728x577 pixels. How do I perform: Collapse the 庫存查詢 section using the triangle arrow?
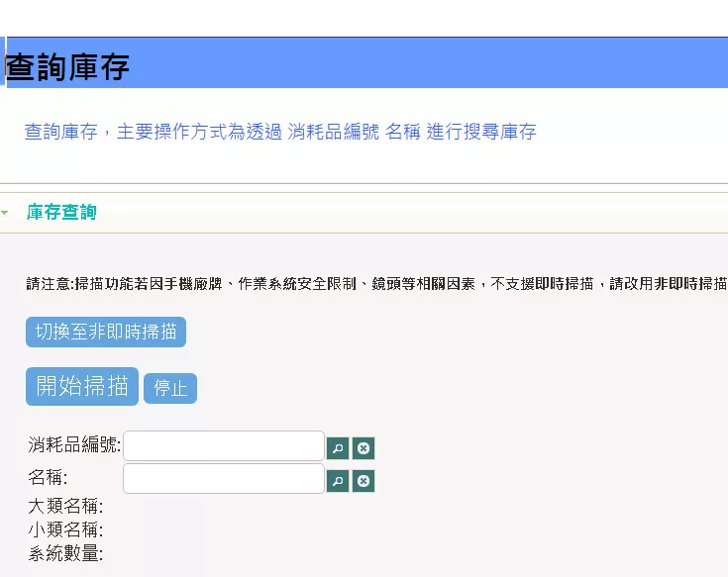click(6, 213)
